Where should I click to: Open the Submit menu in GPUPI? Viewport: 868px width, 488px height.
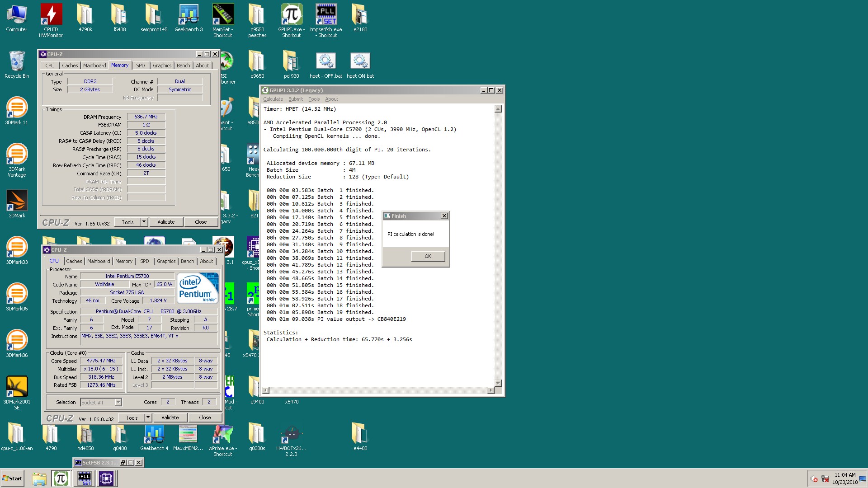click(296, 99)
